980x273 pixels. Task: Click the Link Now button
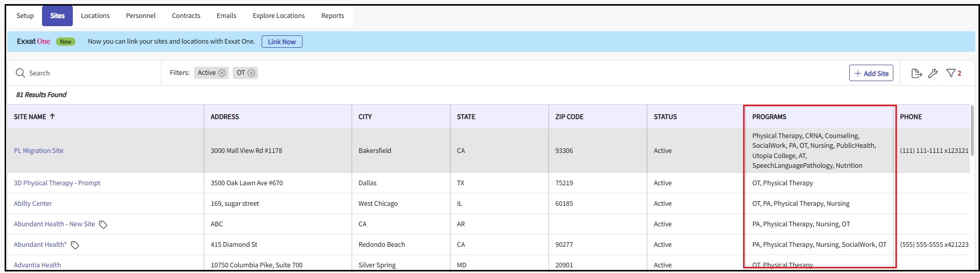(282, 42)
